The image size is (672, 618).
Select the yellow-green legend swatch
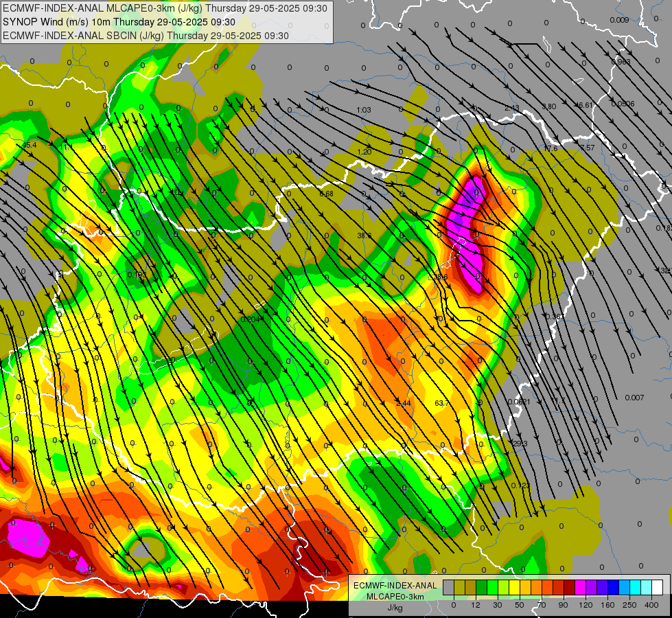[504, 587]
